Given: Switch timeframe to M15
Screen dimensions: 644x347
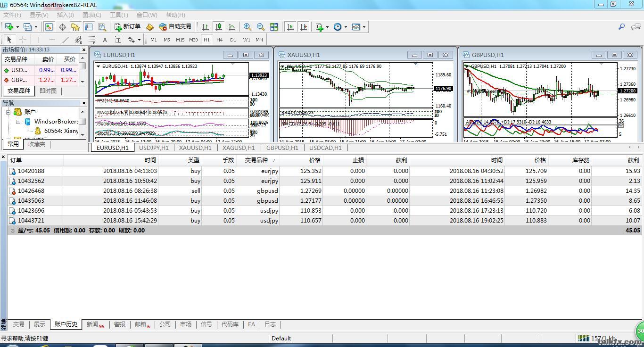Looking at the screenshot, I should pyautogui.click(x=180, y=40).
